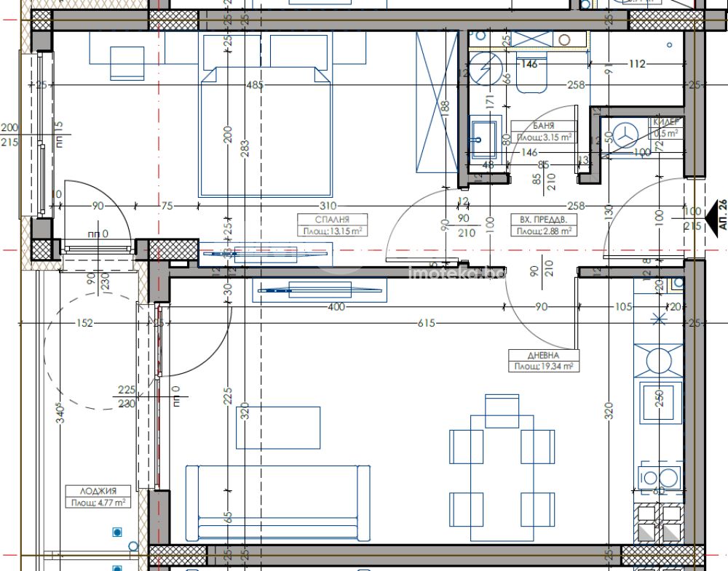Select the sofa in the living room
This screenshot has height=571, width=728.
(x=277, y=500)
